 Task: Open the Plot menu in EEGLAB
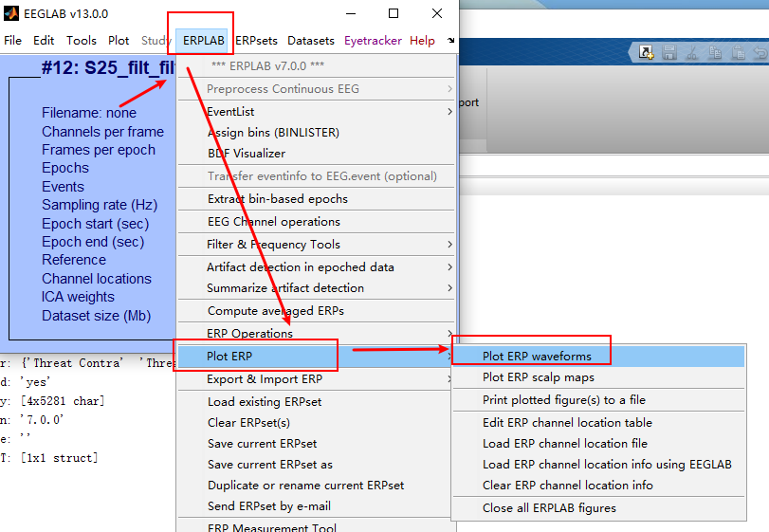click(119, 40)
